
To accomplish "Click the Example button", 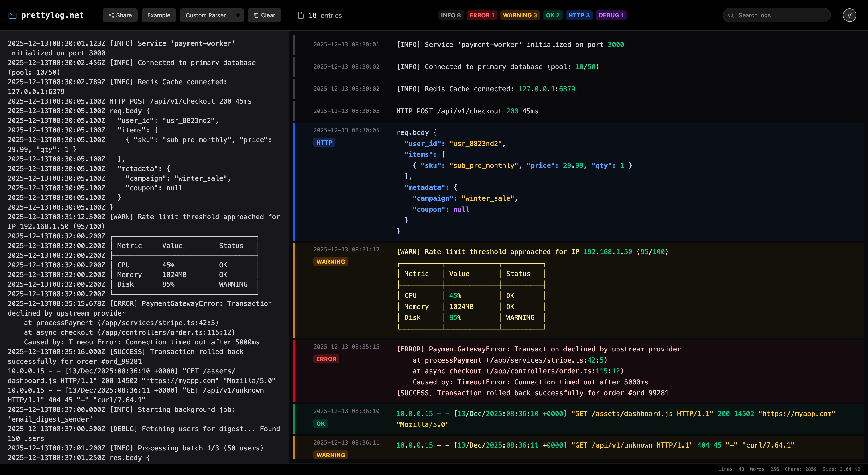I will pyautogui.click(x=158, y=15).
